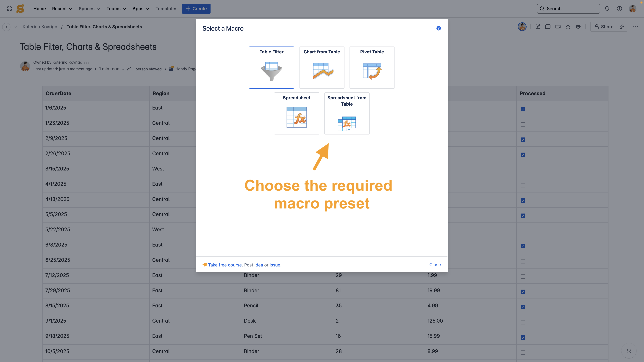644x362 pixels.
Task: Expand the Recent dropdown menu
Action: coord(62,9)
